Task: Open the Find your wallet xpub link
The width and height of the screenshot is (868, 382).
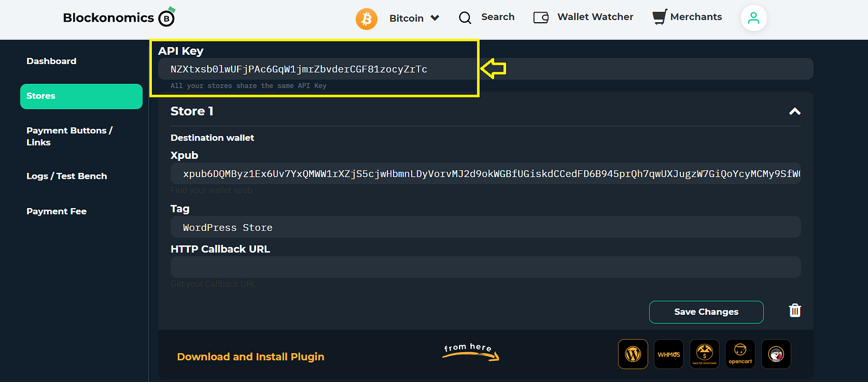Action: tap(212, 190)
